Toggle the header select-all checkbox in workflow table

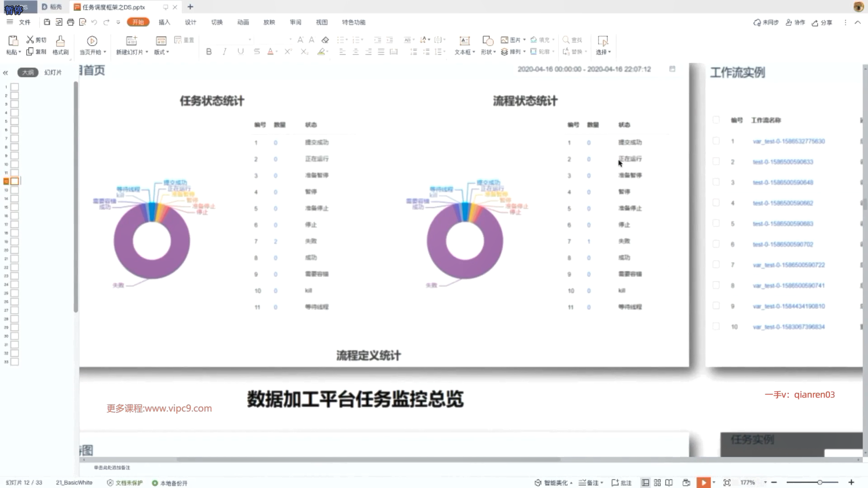[716, 120]
